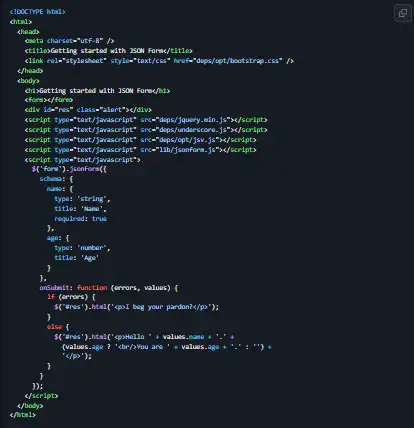Click the opening '<body>' tag
The height and width of the screenshot is (428, 414).
28,81
